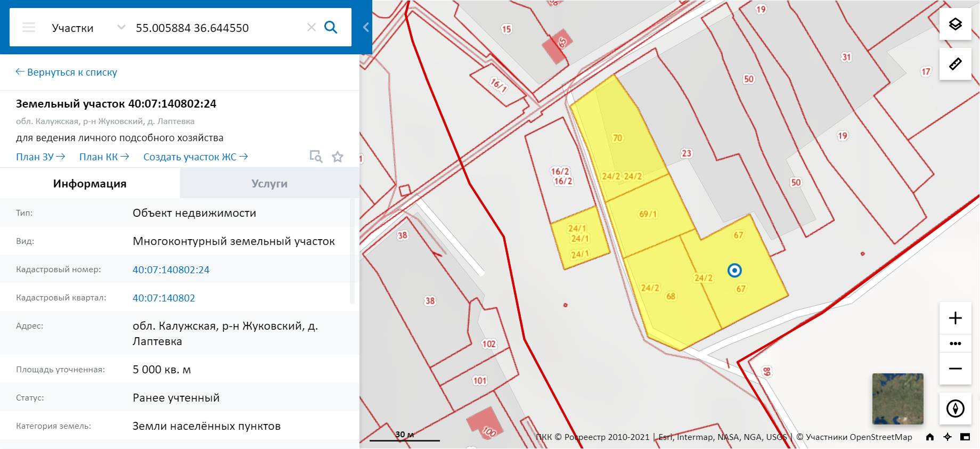This screenshot has height=449, width=980.
Task: Click parcel label 31 on the map
Action: point(846,57)
